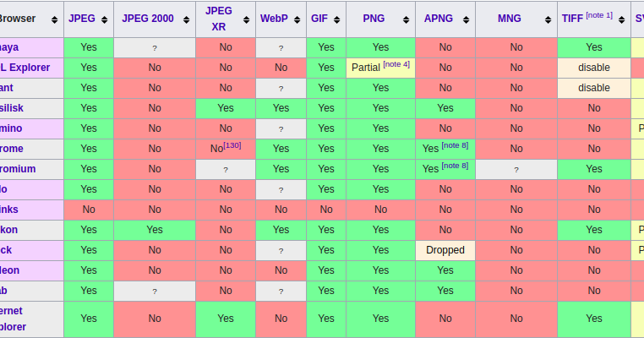Click 'No' GIF cell in inks row
644x338 pixels.
click(x=326, y=210)
